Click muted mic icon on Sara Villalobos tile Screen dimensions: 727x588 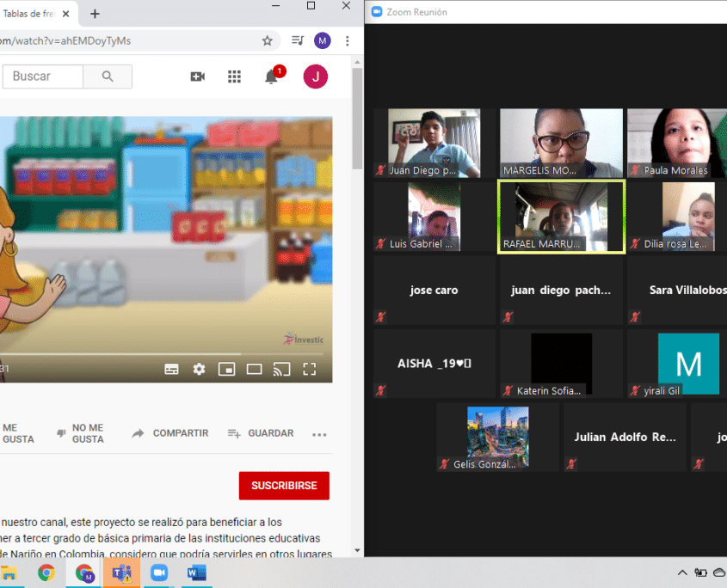pyautogui.click(x=635, y=317)
